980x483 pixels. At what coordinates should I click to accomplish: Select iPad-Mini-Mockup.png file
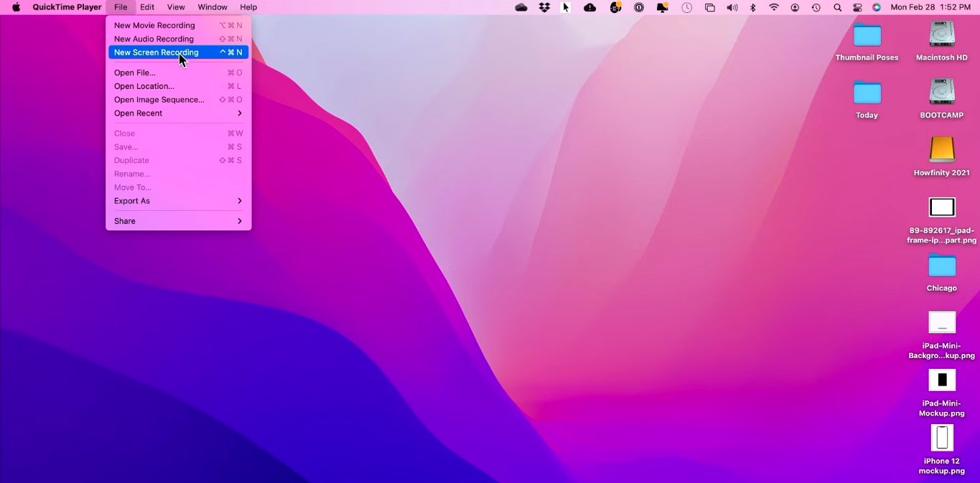tap(941, 393)
